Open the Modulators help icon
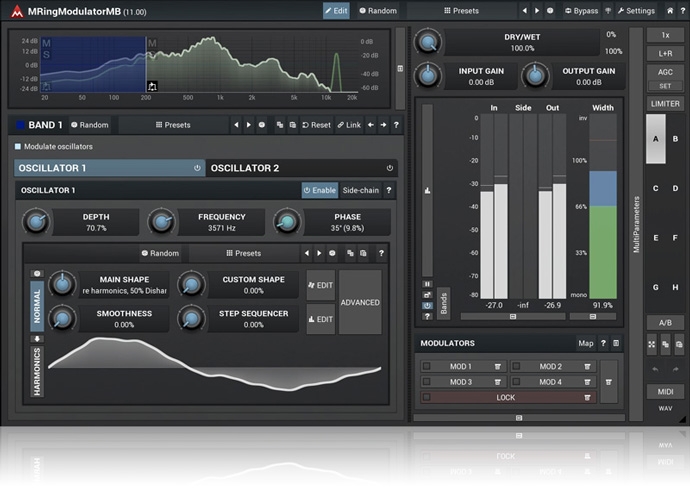690x488 pixels. (603, 343)
